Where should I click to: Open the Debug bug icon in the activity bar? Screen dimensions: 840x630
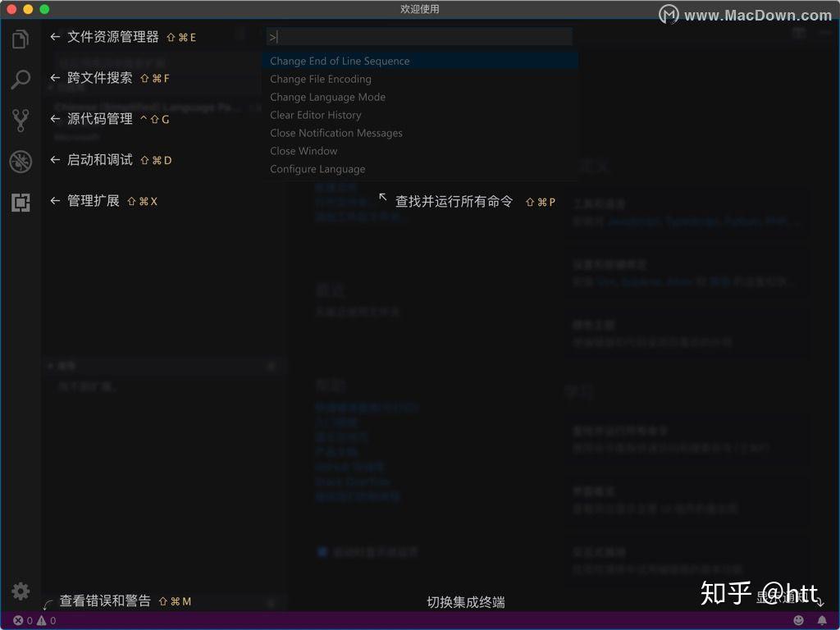click(x=21, y=162)
